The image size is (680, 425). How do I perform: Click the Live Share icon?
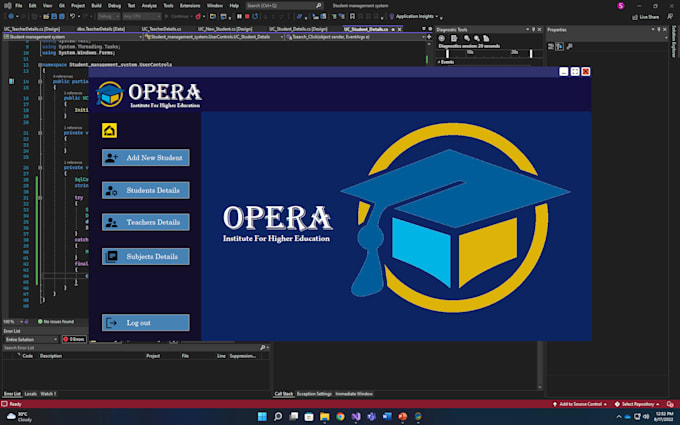pos(634,17)
